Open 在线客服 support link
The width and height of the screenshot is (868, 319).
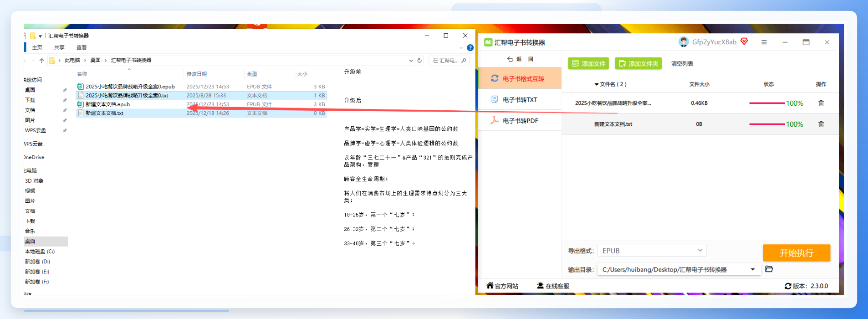(x=553, y=286)
